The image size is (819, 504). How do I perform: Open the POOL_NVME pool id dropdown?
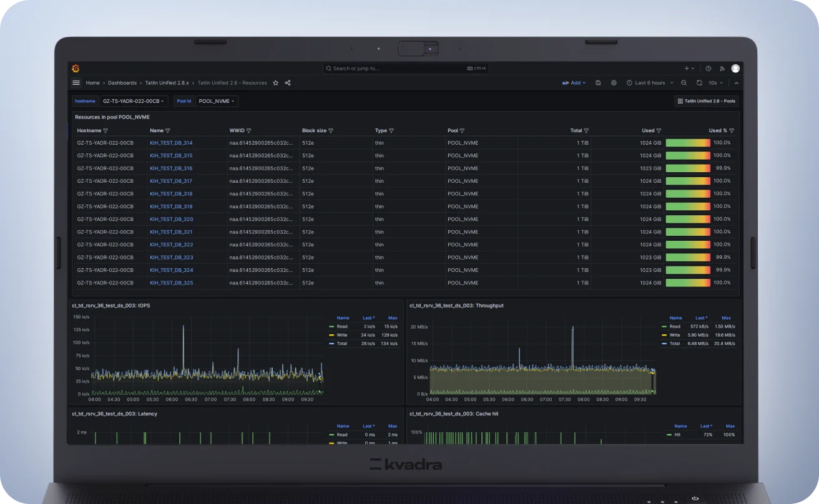pyautogui.click(x=217, y=101)
